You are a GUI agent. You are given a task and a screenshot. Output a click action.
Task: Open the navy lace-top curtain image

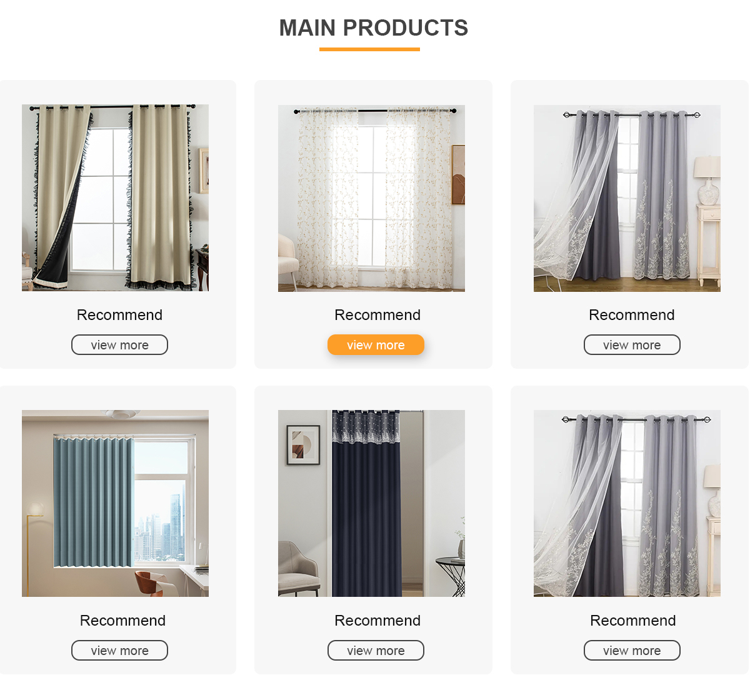371,504
